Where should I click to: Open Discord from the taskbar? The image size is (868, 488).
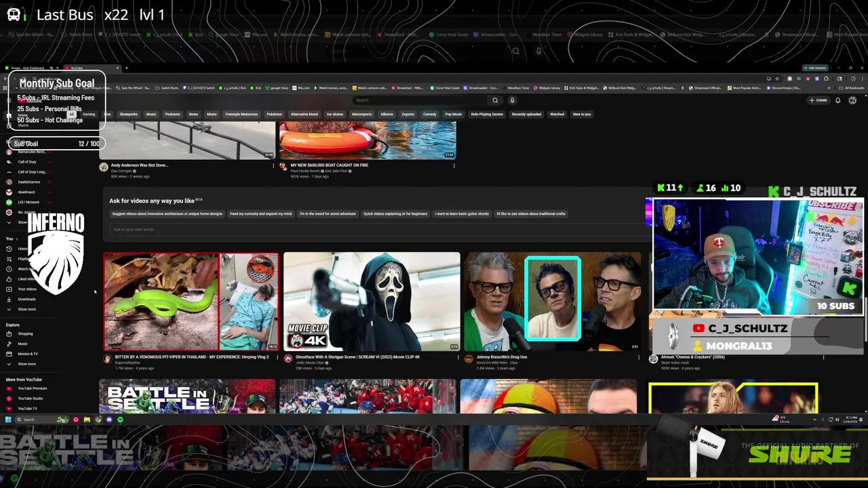108,420
